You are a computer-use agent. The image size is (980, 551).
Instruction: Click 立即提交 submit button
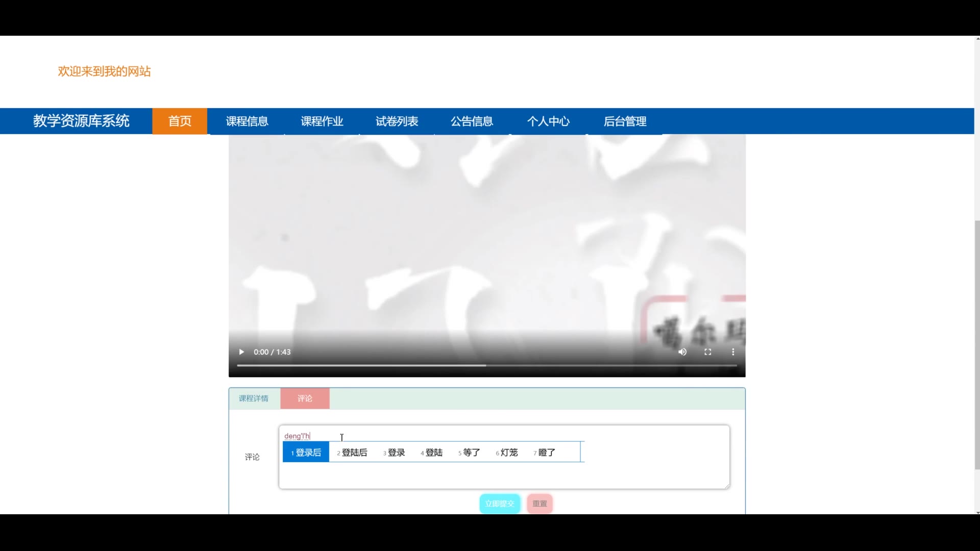pos(500,504)
